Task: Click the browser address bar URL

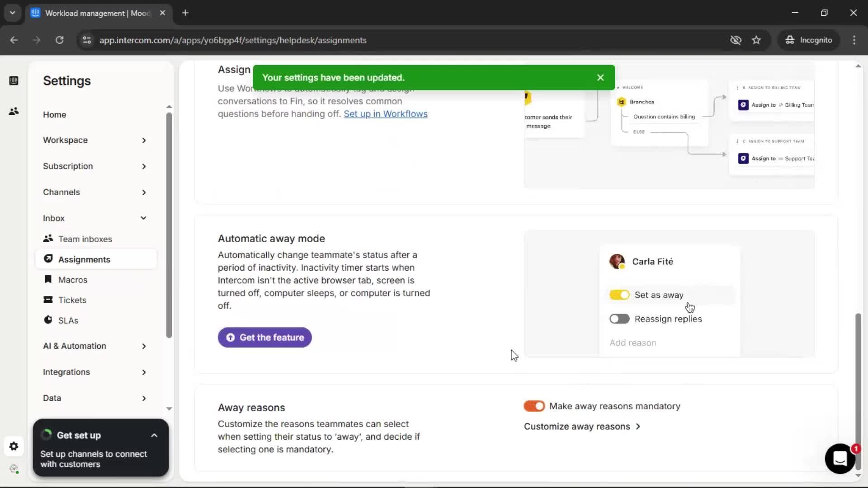Action: [x=233, y=40]
